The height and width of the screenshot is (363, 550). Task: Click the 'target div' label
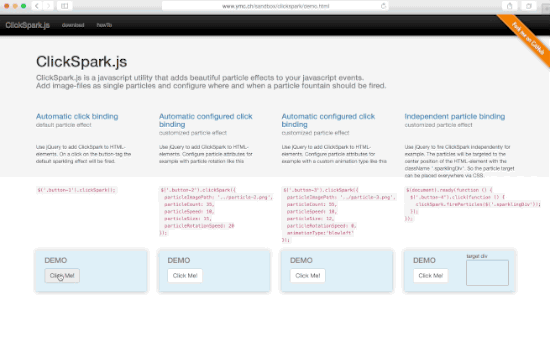point(477,256)
